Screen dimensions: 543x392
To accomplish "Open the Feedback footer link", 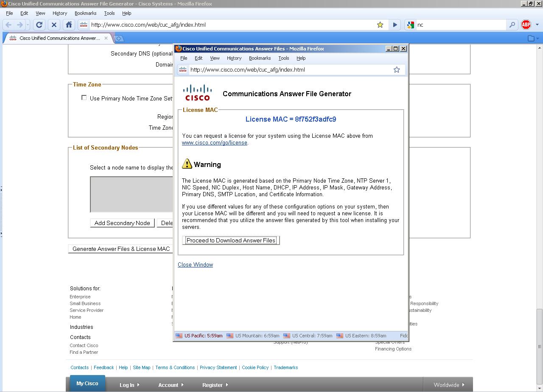I will [x=104, y=367].
